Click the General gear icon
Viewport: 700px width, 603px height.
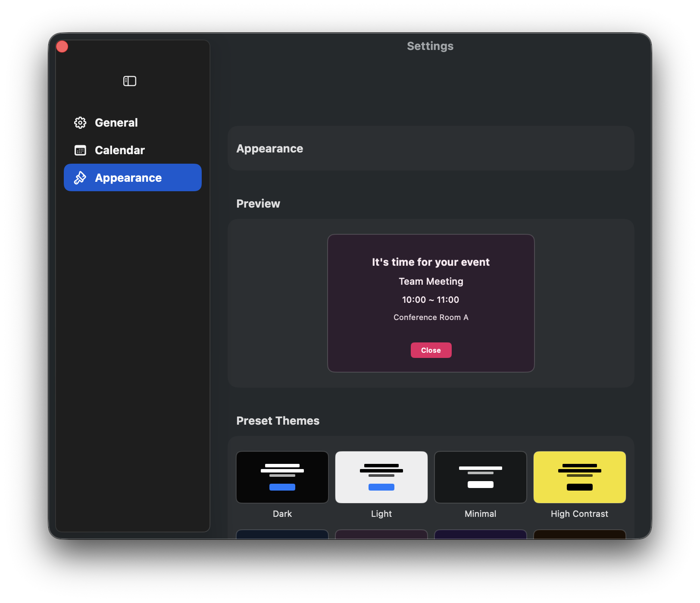click(x=80, y=123)
